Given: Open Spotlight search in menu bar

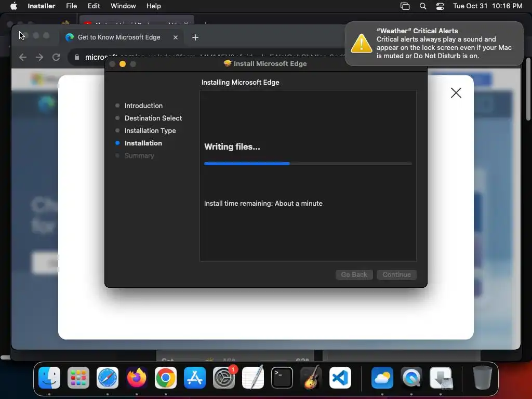Looking at the screenshot, I should (423, 6).
